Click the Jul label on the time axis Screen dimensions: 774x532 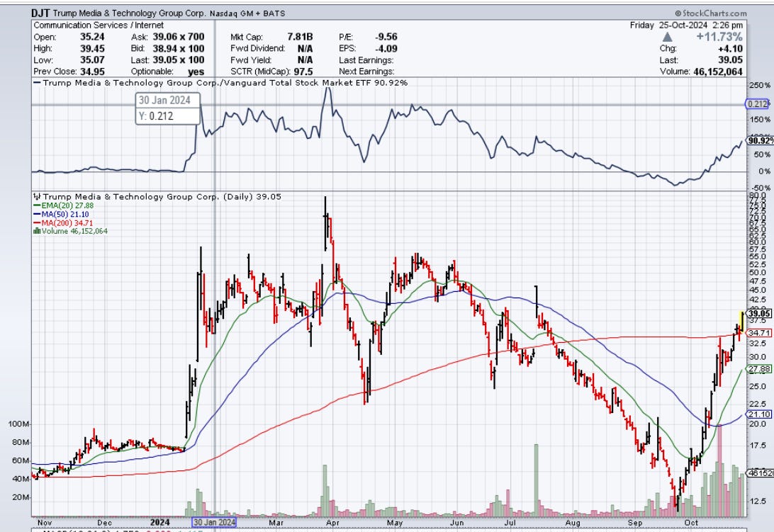(510, 523)
